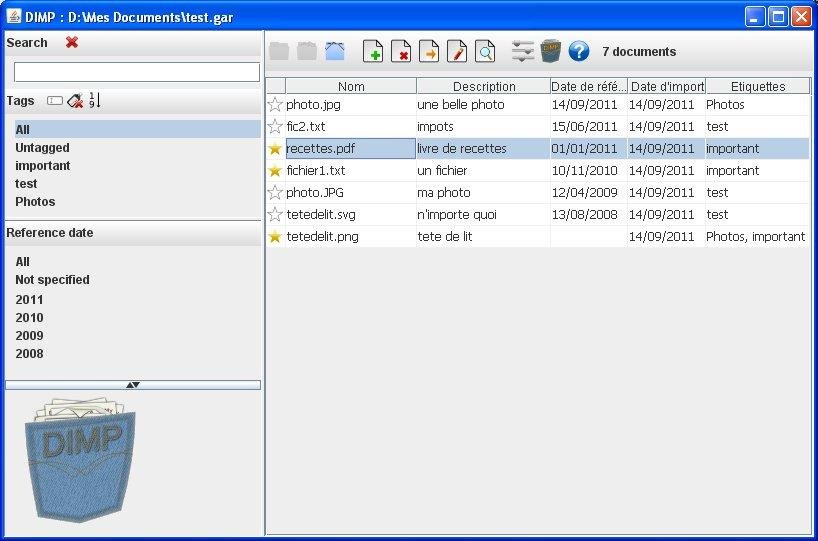Unstar the recettes.pdf document
The width and height of the screenshot is (818, 541).
275,149
